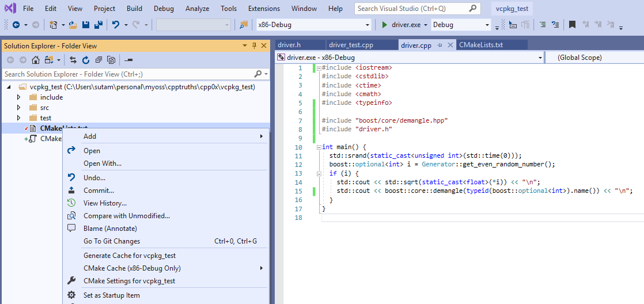The height and width of the screenshot is (304, 644).
Task: Click the Switch Views icon in Solution Explorer
Action: point(50,60)
